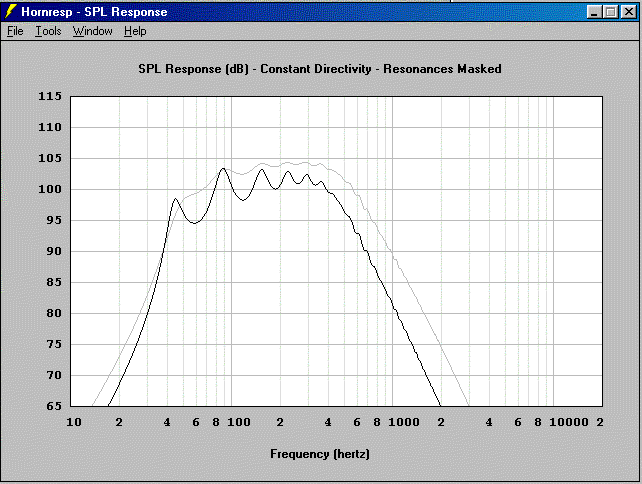
Task: Click the 115 dB y-axis label
Action: (x=50, y=96)
